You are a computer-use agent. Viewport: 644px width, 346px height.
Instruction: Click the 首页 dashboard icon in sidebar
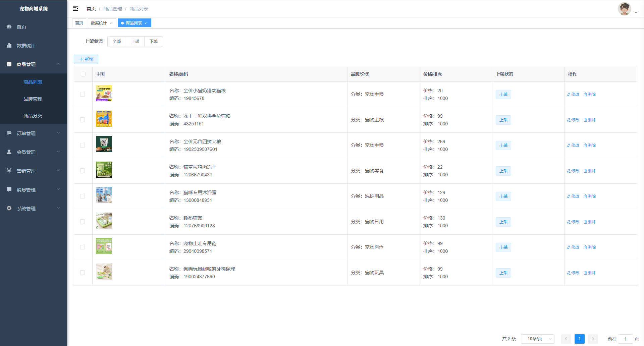pyautogui.click(x=9, y=26)
